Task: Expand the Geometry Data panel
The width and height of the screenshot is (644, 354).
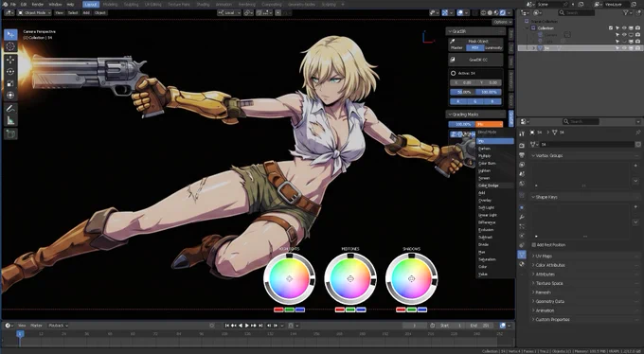Action: 549,301
